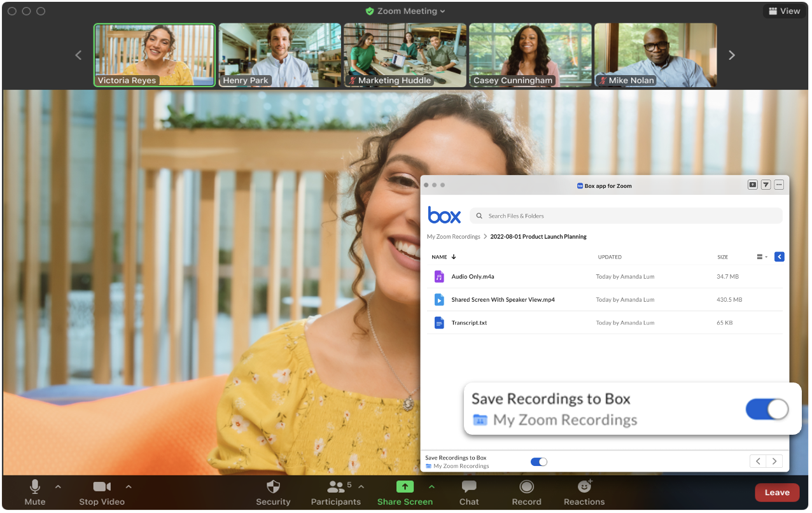This screenshot has width=812, height=513.
Task: Click the filter funnel icon in Box header
Action: click(x=766, y=185)
